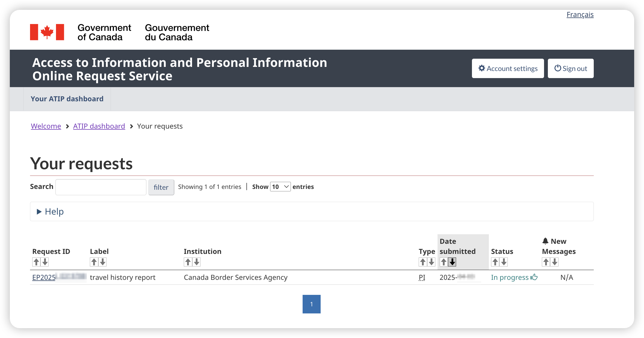This screenshot has width=644, height=338.
Task: Sort Label column descending
Action: tap(103, 262)
